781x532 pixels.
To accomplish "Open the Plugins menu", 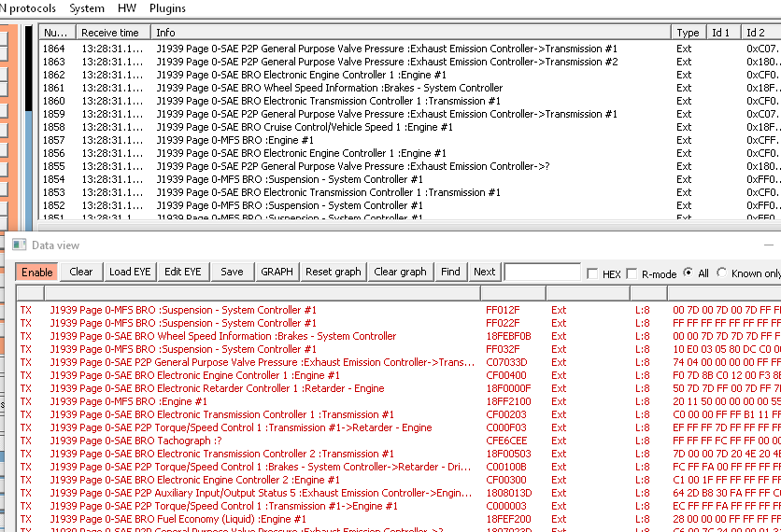I will [167, 8].
